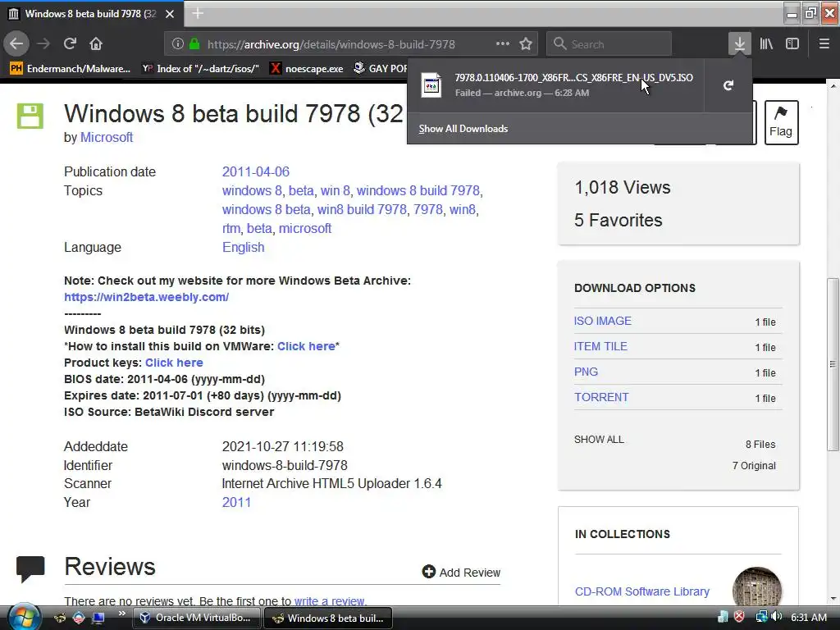The image size is (840, 630).
Task: Open win2beta.weebly.com link
Action: [146, 297]
